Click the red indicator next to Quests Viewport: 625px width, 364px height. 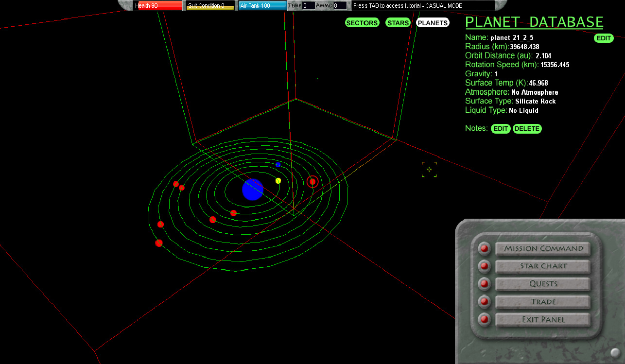(x=484, y=284)
